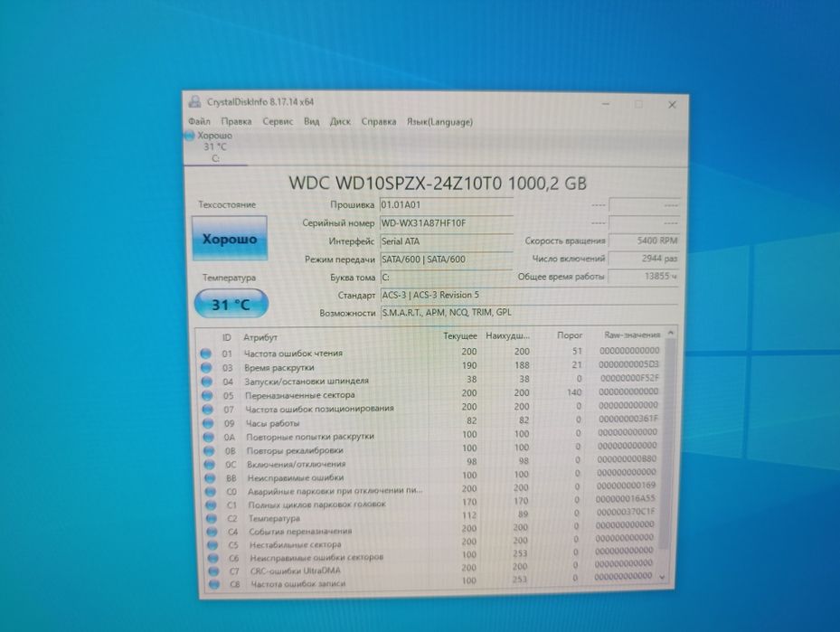The height and width of the screenshot is (632, 840).
Task: Click the status icon for attribute 0C
Action: tap(210, 465)
